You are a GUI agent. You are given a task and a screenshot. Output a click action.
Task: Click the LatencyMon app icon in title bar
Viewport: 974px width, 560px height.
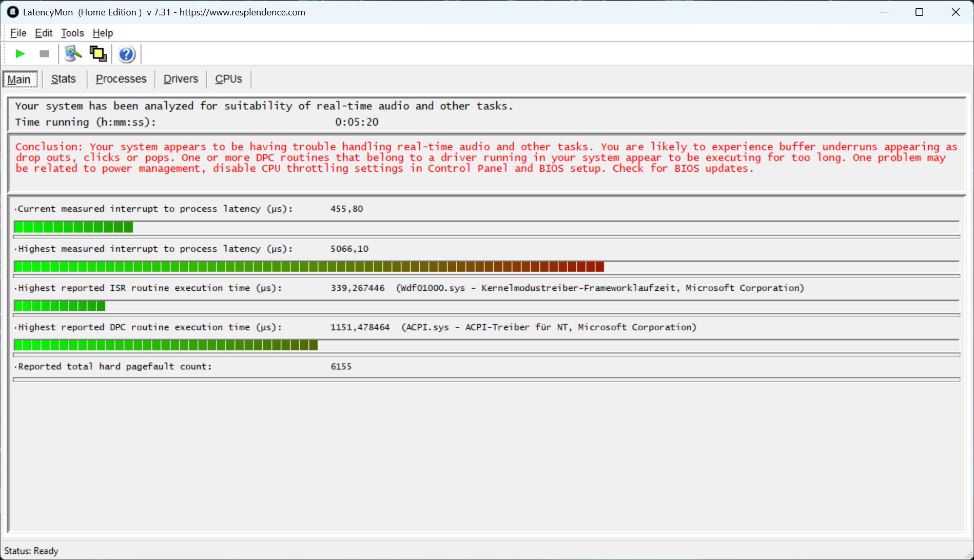(13, 12)
